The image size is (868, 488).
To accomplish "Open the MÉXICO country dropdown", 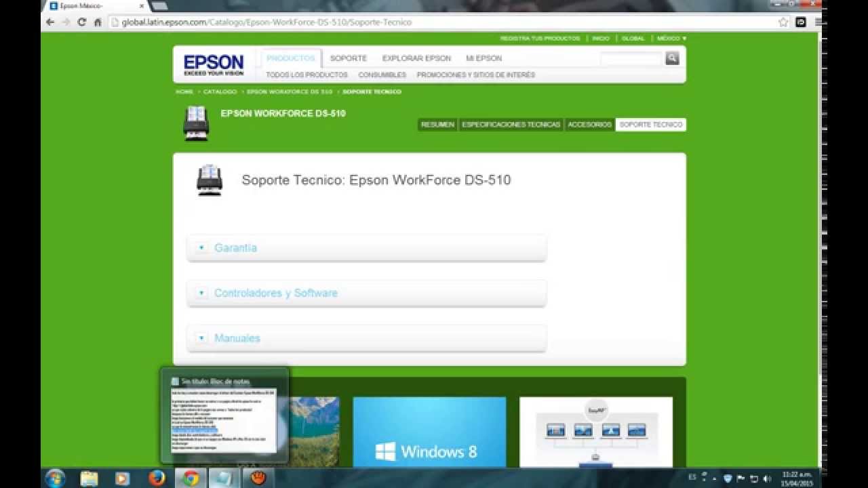I will pos(671,39).
